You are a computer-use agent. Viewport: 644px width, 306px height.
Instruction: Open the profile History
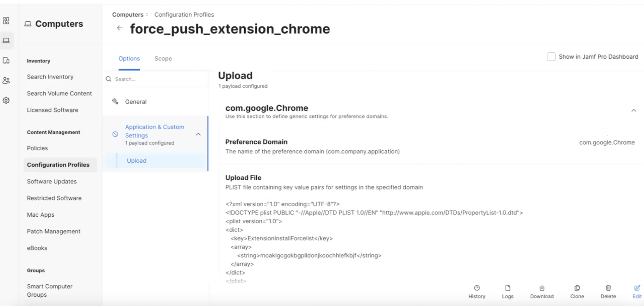click(477, 292)
